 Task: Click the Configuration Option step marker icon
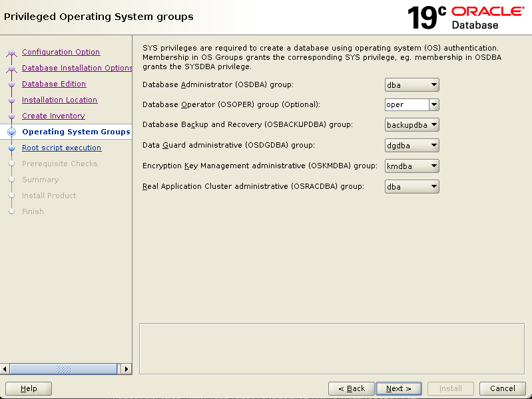pyautogui.click(x=11, y=53)
